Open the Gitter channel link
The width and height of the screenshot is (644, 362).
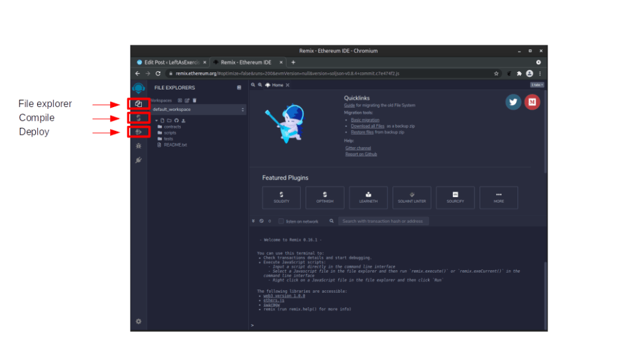tap(358, 148)
